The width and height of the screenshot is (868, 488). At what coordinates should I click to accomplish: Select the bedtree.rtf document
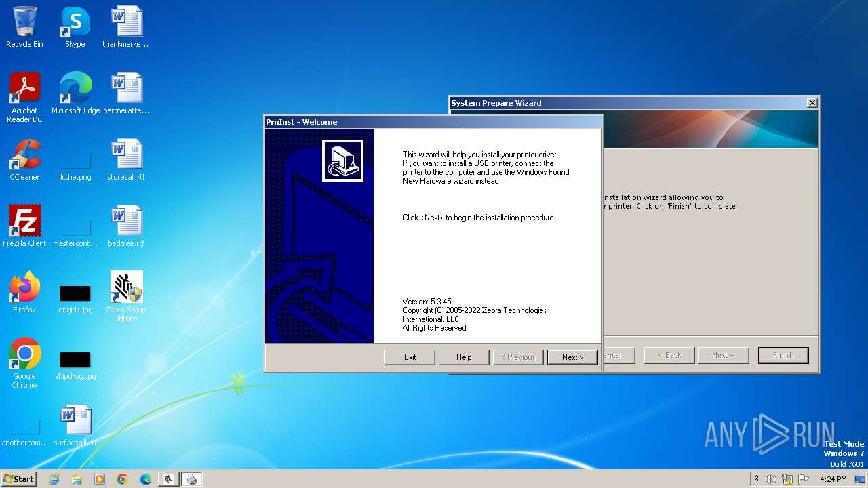[x=126, y=226]
